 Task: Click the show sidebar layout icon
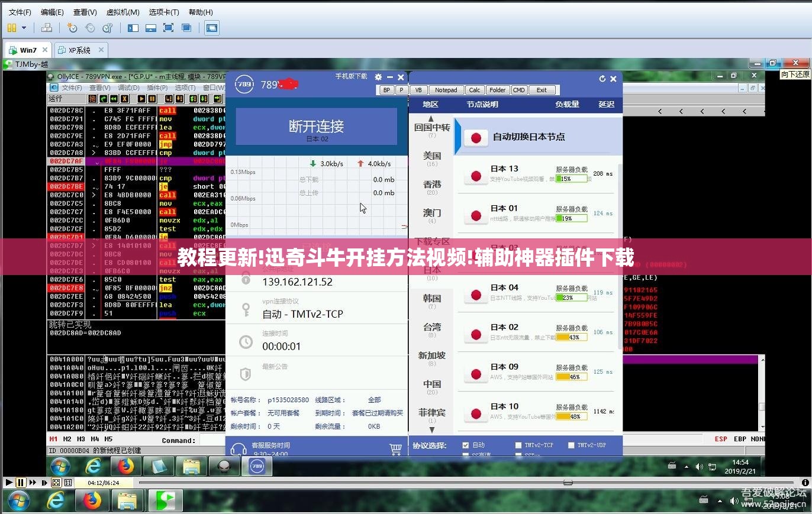(x=133, y=27)
